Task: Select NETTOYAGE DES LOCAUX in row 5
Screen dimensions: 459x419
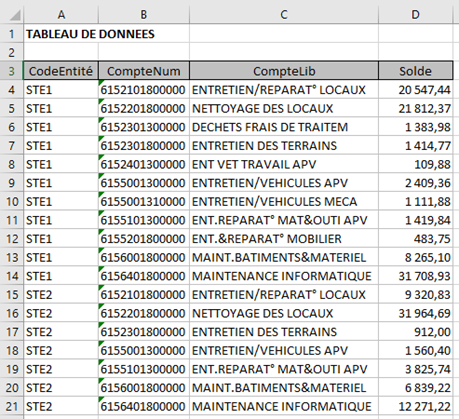Action: [284, 108]
